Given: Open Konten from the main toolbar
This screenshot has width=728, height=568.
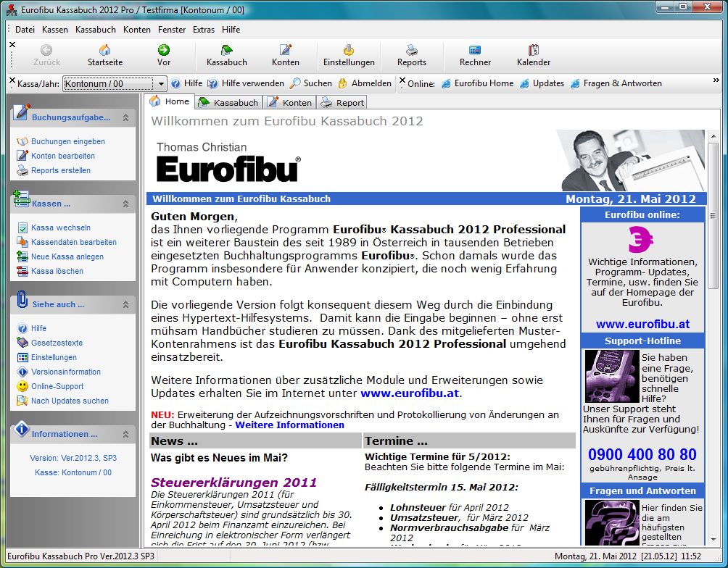Looking at the screenshot, I should 286,55.
